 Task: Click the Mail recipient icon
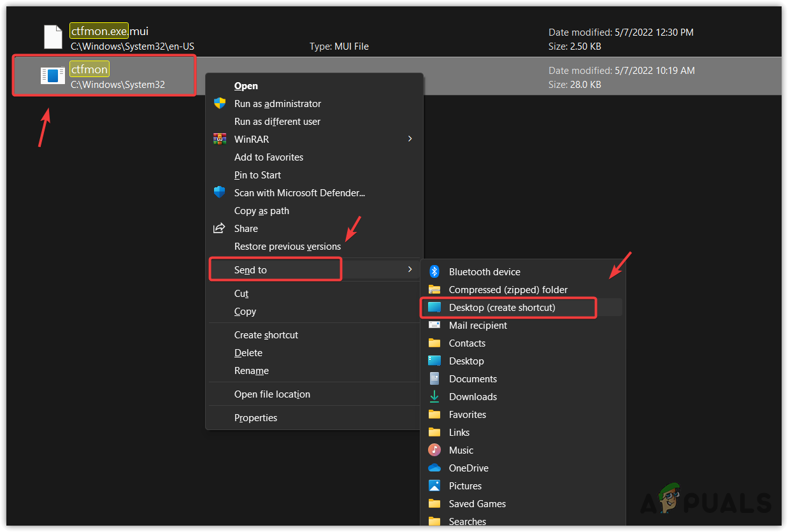[x=434, y=325]
